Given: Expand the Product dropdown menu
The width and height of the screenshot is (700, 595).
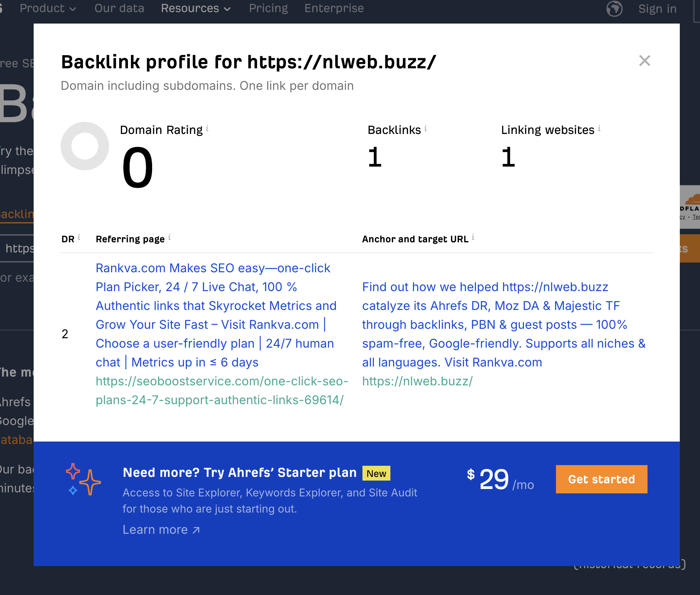Looking at the screenshot, I should pos(47,8).
